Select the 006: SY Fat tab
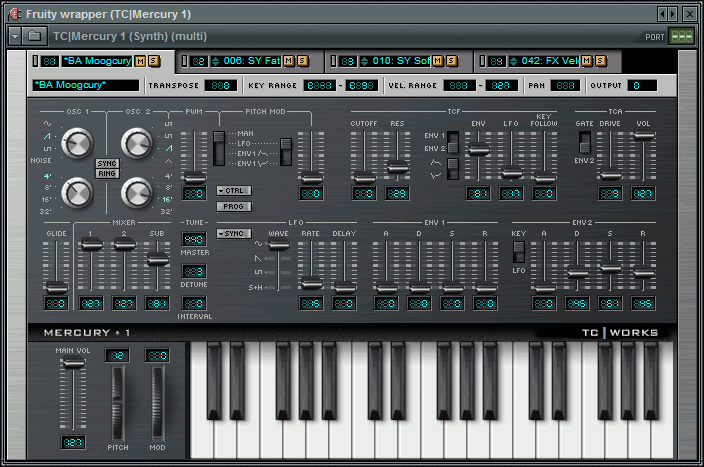 click(244, 62)
